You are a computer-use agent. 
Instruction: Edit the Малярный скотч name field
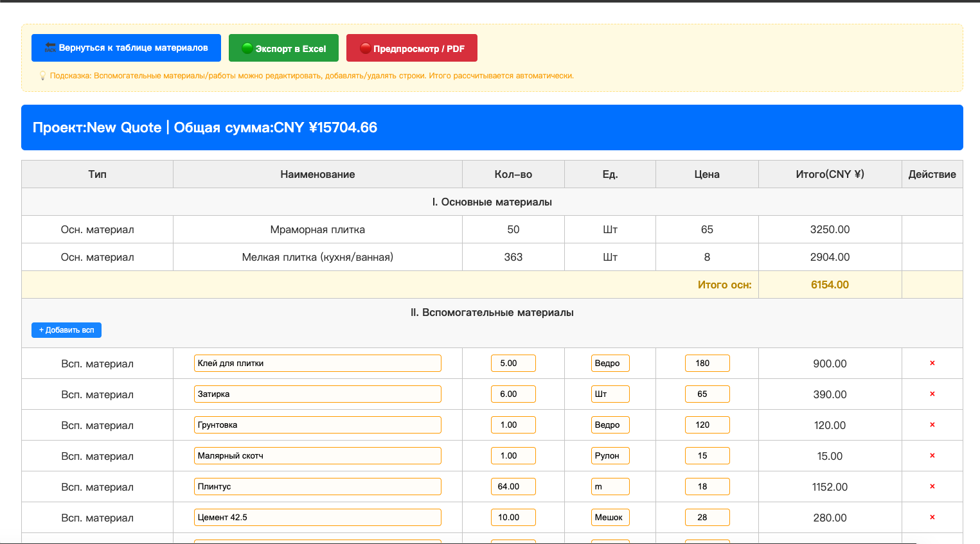317,456
